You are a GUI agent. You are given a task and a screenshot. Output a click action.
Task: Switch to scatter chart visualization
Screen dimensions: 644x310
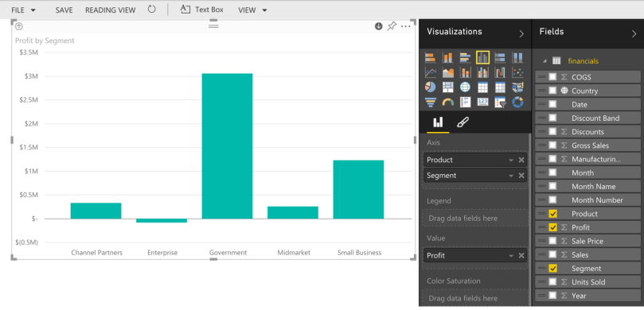tap(517, 72)
